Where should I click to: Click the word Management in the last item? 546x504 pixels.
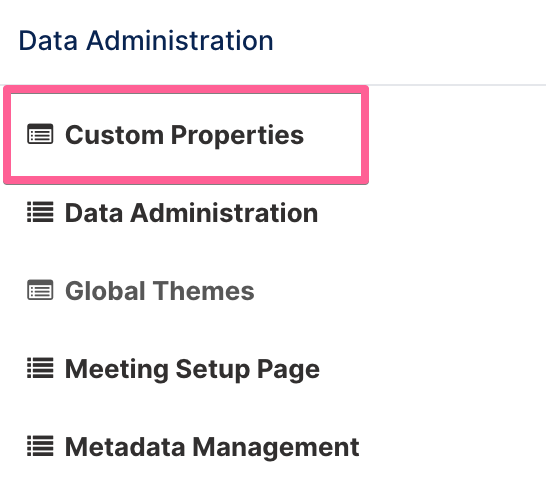[276, 448]
